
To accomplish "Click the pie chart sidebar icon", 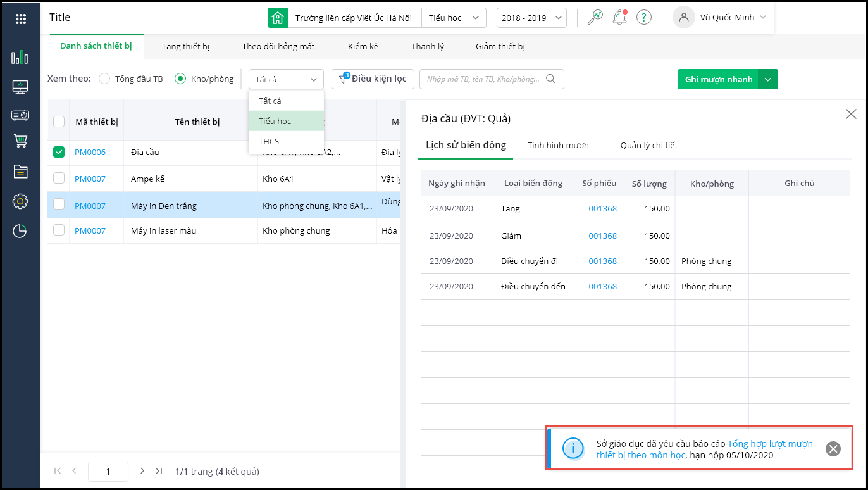I will point(20,231).
